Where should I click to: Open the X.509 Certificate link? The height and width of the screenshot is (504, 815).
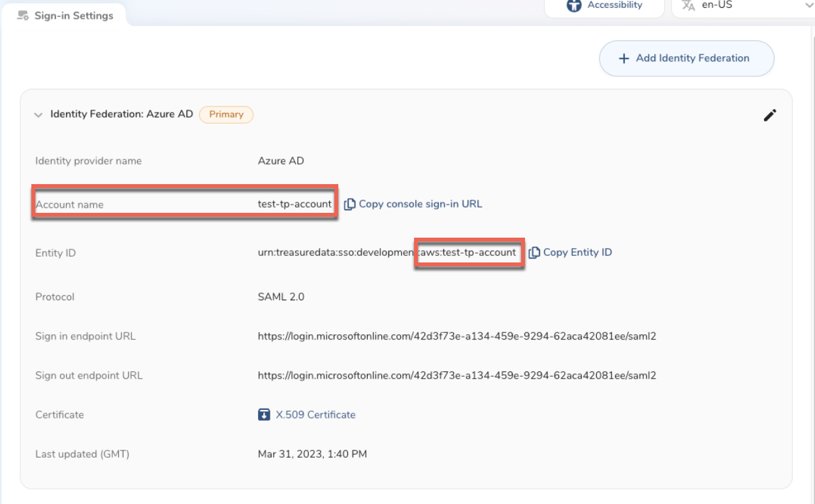pos(315,415)
